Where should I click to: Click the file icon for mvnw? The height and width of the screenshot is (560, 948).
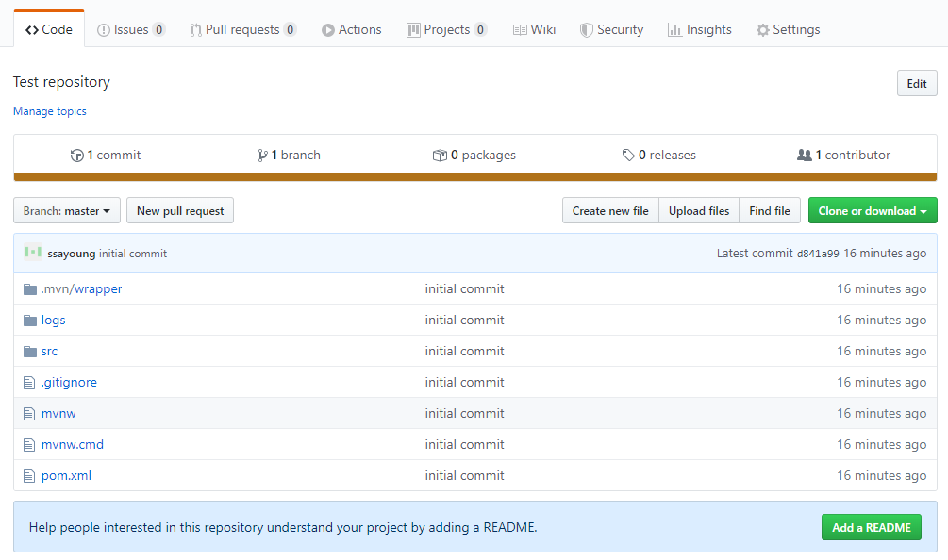tap(29, 414)
